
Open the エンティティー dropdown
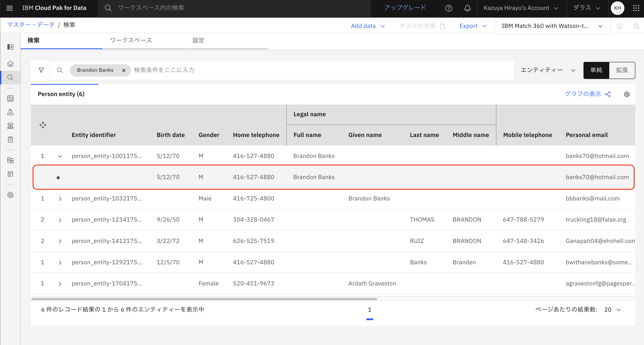tap(548, 70)
